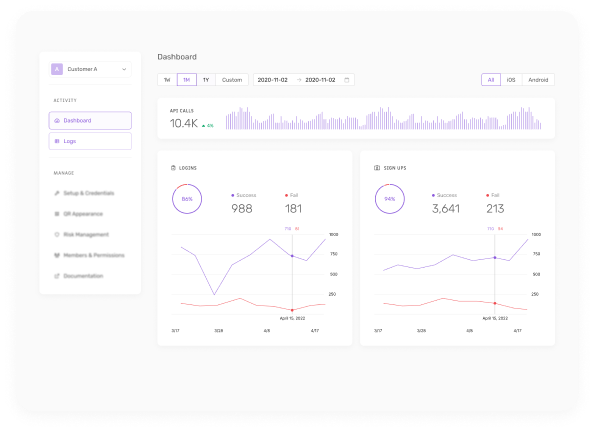The width and height of the screenshot is (595, 432).
Task: Open the Logs sidebar item
Action: point(90,141)
